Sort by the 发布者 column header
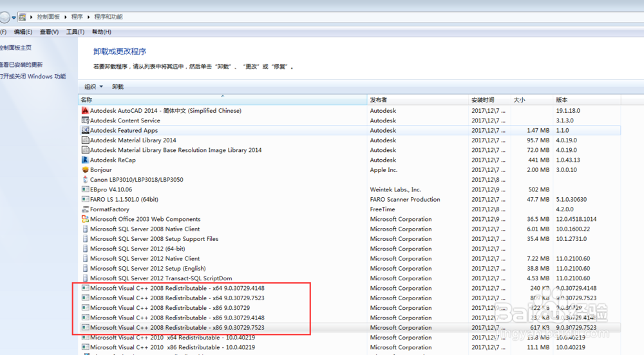This screenshot has width=644, height=355. click(x=418, y=100)
